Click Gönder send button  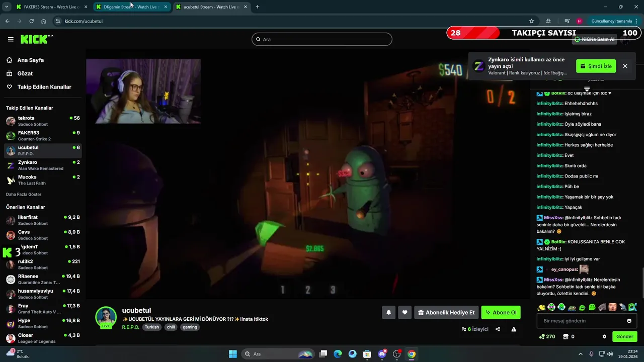(624, 337)
